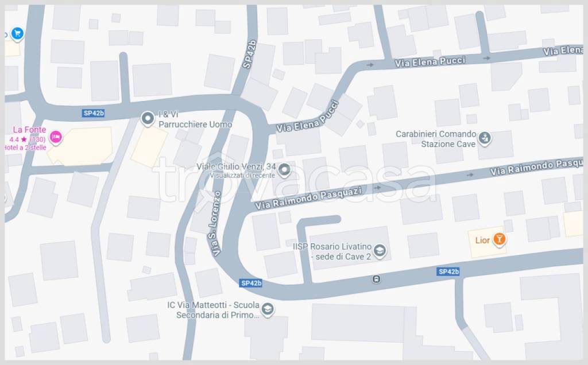Image resolution: width=588 pixels, height=365 pixels.
Task: Click the La Fonte hotel building footprint
Action: click(80, 146)
